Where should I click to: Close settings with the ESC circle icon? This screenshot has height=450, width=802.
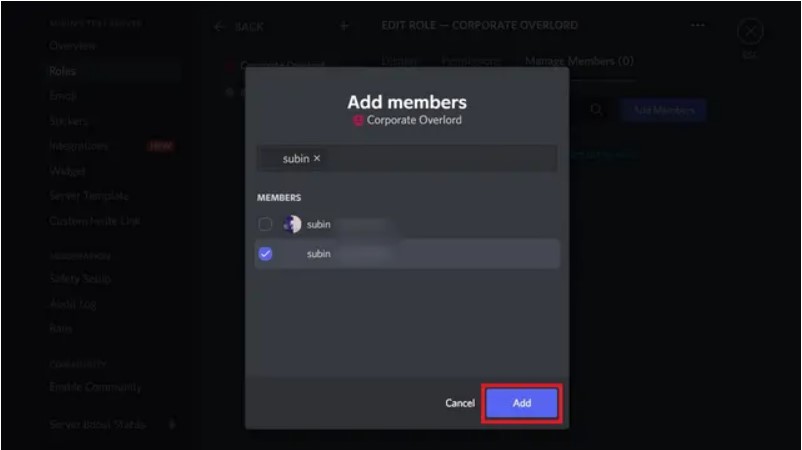pos(750,32)
